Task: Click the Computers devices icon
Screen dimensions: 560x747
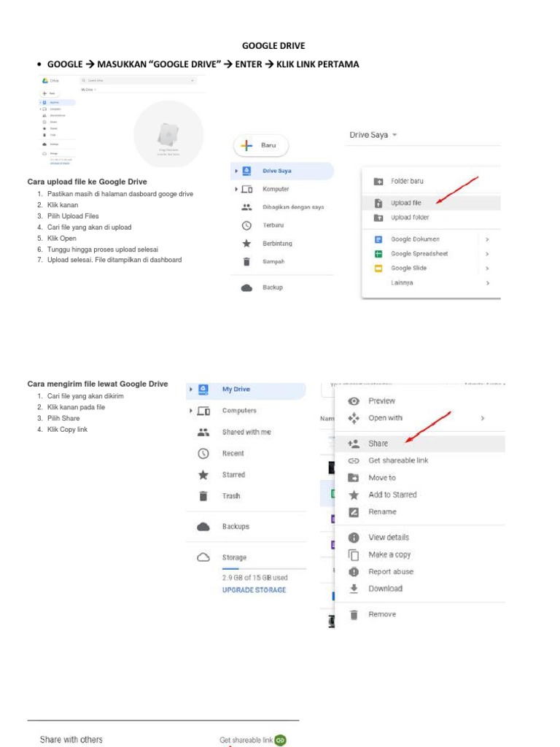Action: pos(203,411)
